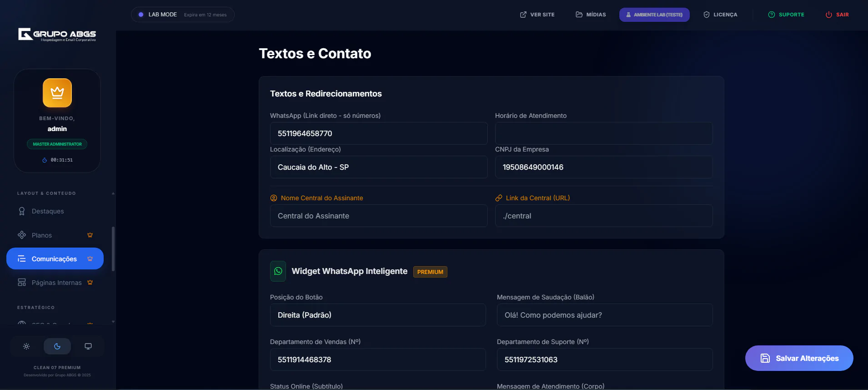Click the gold crown admin avatar icon
Screen dimensions: 868x390
(57, 93)
